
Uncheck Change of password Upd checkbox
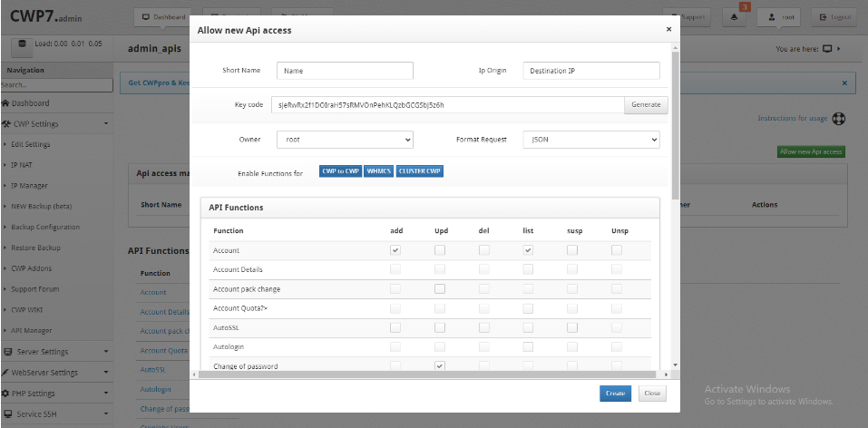(x=440, y=366)
